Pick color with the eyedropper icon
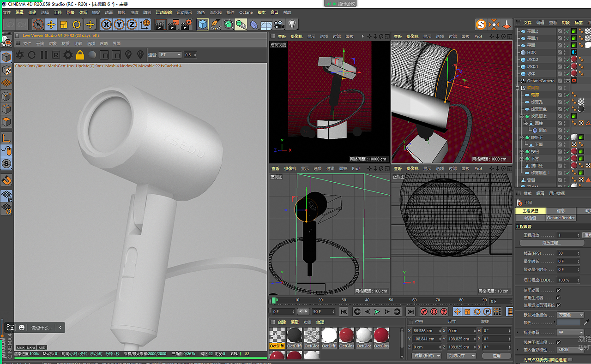 coord(587,322)
